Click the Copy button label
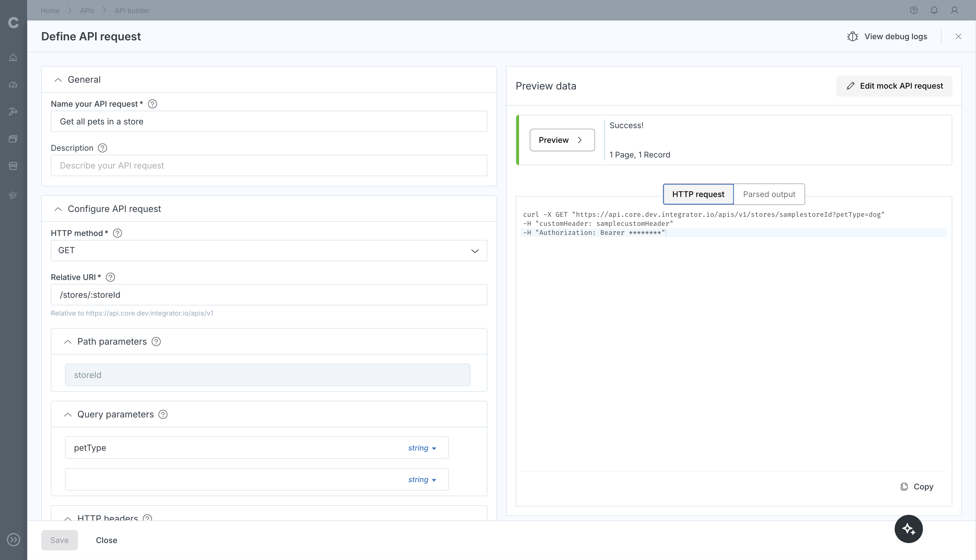Viewport: 976px width, 560px height. (923, 487)
